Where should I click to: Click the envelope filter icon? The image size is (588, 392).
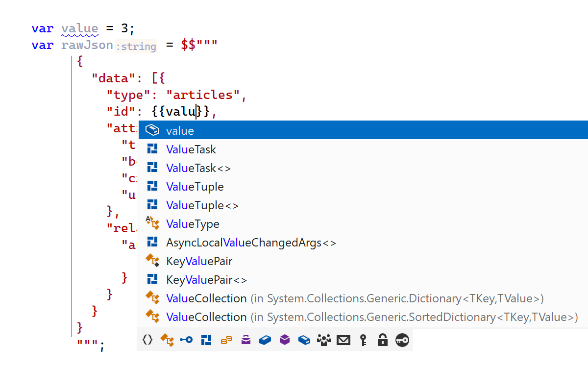[343, 340]
